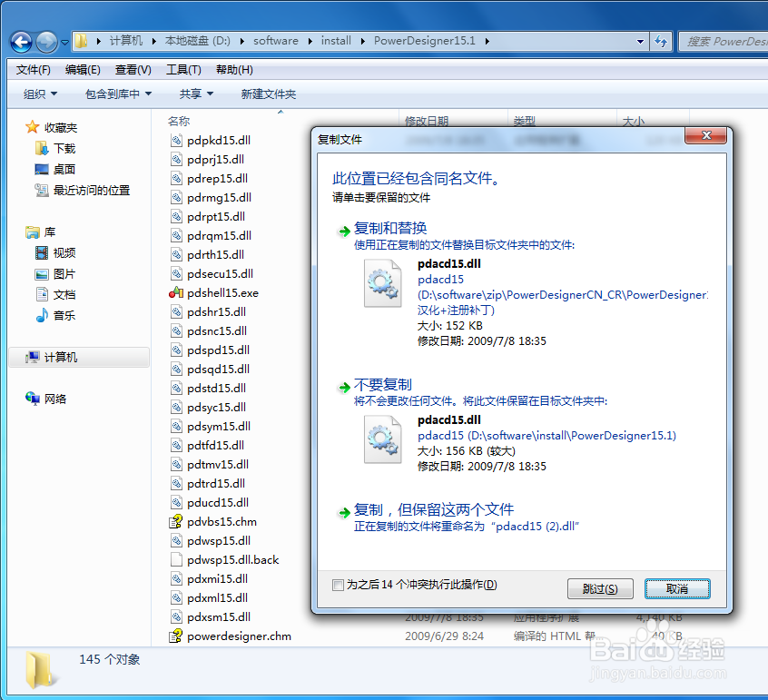Expand arrow after install in breadcrumb

(363, 41)
